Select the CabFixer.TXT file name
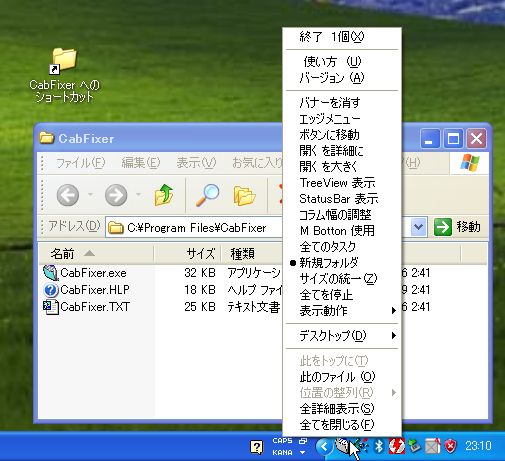Screen dimensions: 505x461 click(x=95, y=307)
